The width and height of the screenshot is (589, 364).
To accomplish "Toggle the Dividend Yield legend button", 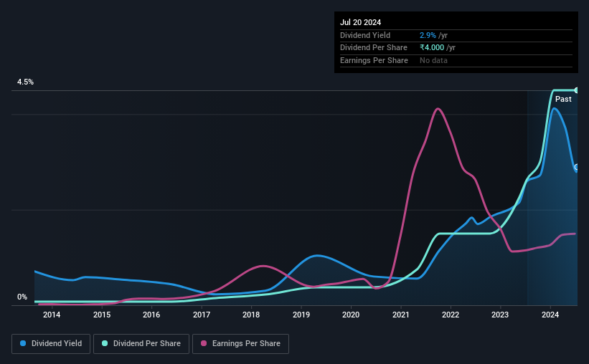I will point(51,344).
